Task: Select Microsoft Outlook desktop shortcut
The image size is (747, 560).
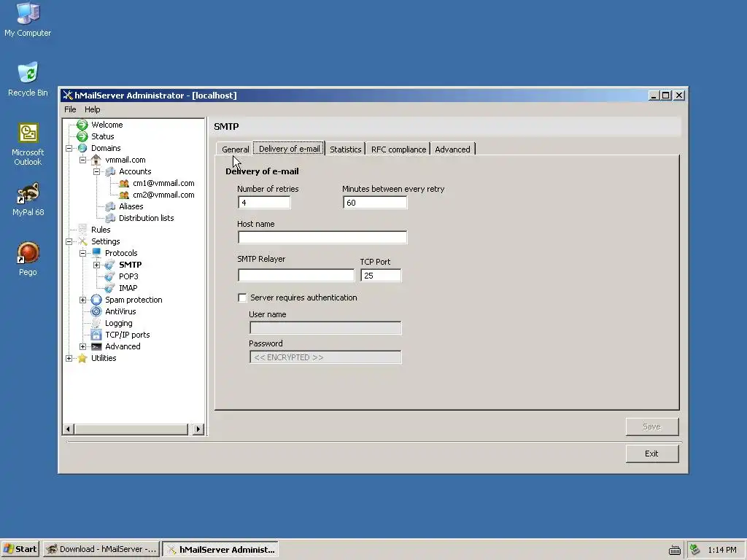Action: click(28, 144)
